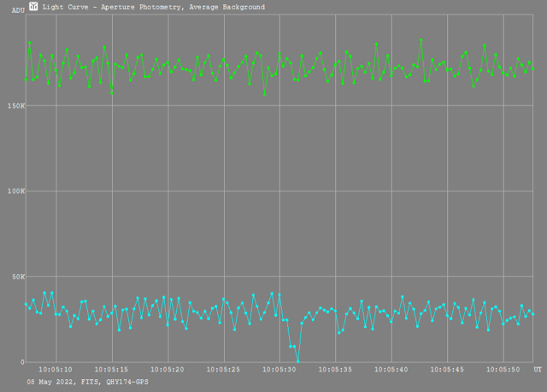Select the lowest cyan point at occultation minimum

(x=298, y=361)
